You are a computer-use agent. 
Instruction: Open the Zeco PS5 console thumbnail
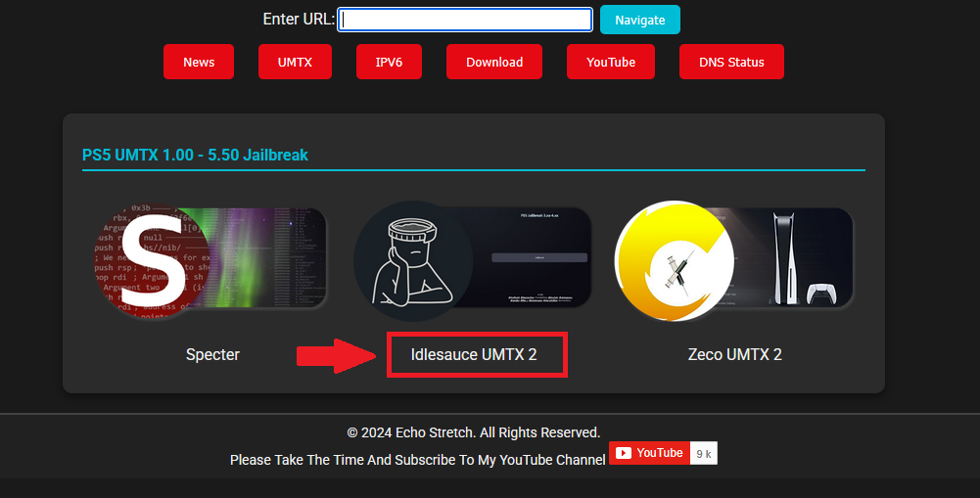(792, 258)
